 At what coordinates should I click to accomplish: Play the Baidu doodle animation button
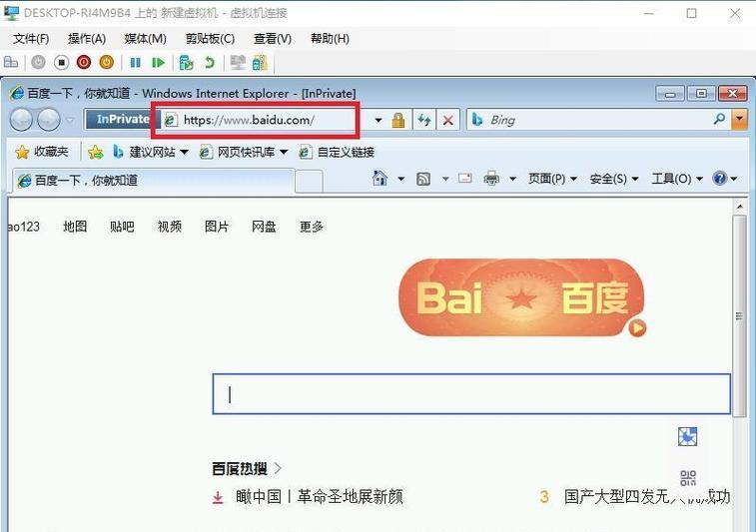point(637,328)
